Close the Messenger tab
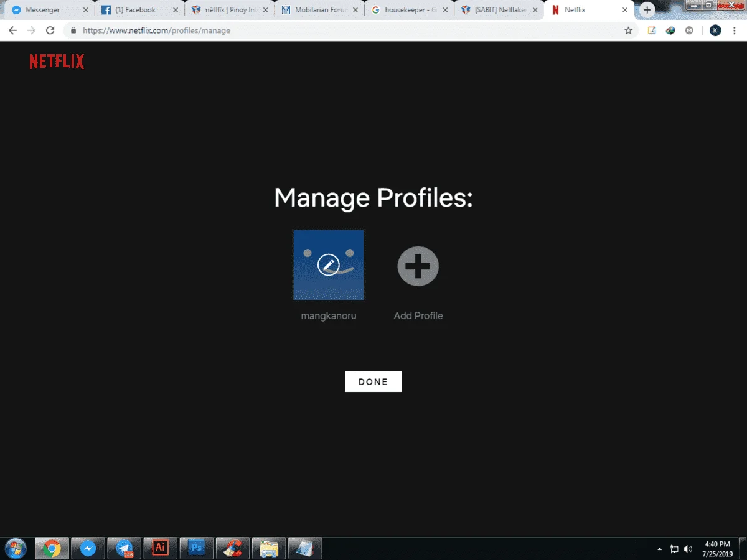This screenshot has height=560, width=747. [x=86, y=10]
